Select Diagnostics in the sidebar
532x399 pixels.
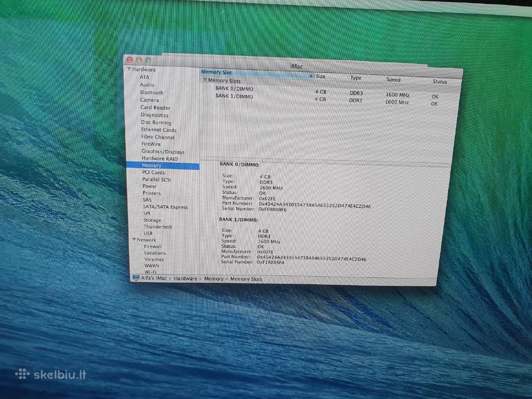click(x=154, y=115)
